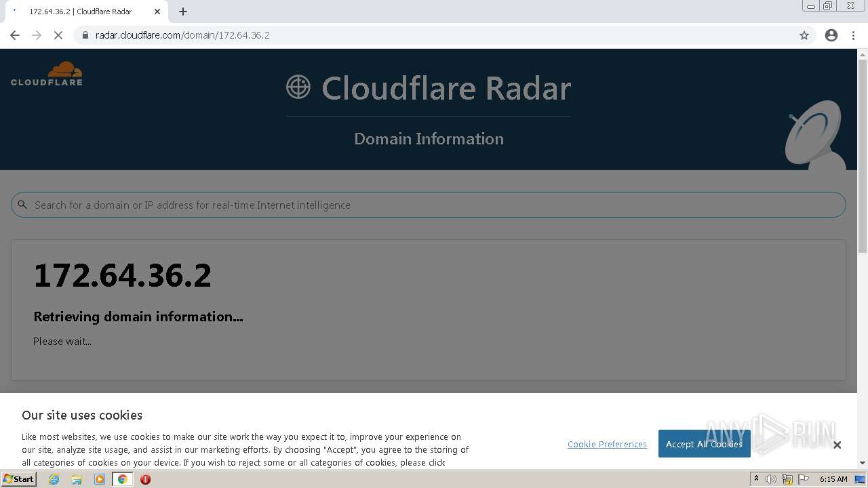Screen dimensions: 868x488
Task: Click the 'Please wait...' status text
Action: (62, 341)
